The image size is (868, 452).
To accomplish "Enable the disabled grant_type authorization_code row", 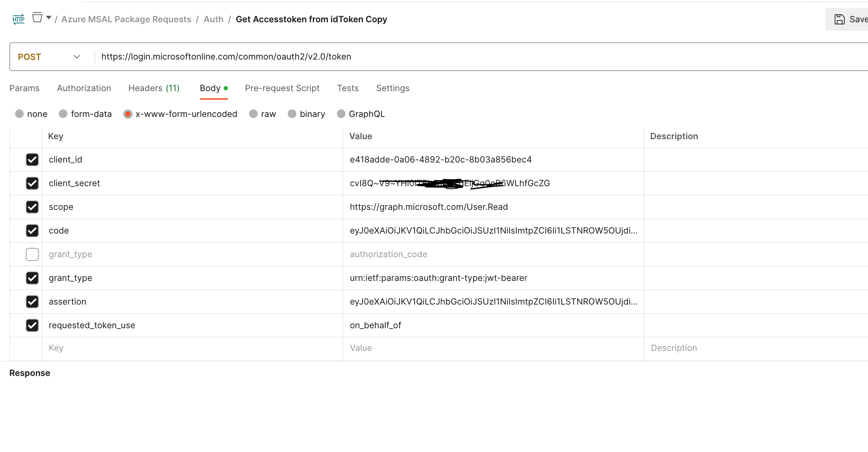I will [x=32, y=254].
